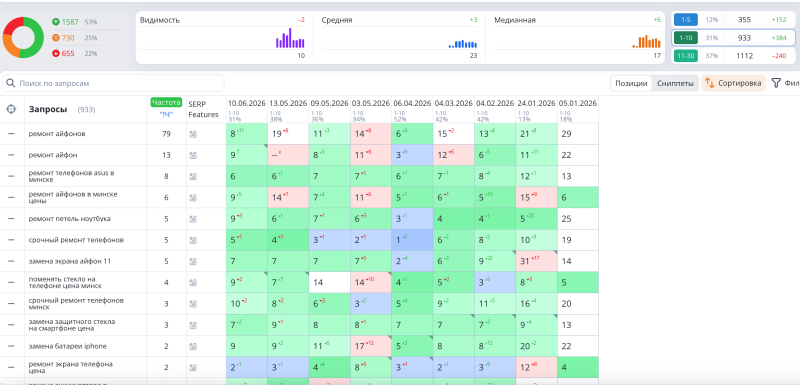
Task: Open the "!Ч" frequency type selector
Action: [x=166, y=114]
